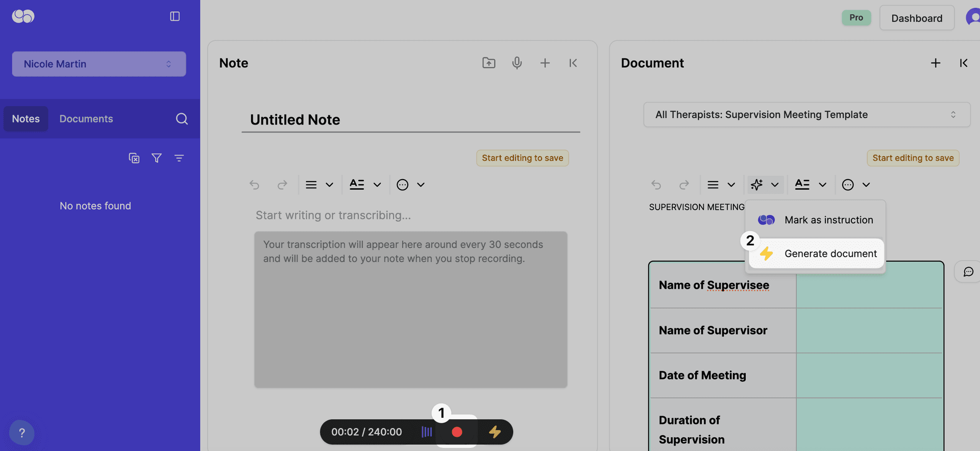Open the comment bubble beside the document

(968, 271)
